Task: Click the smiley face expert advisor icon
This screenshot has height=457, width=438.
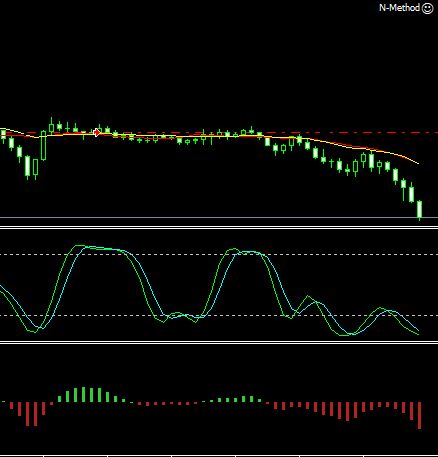Action: tap(427, 8)
